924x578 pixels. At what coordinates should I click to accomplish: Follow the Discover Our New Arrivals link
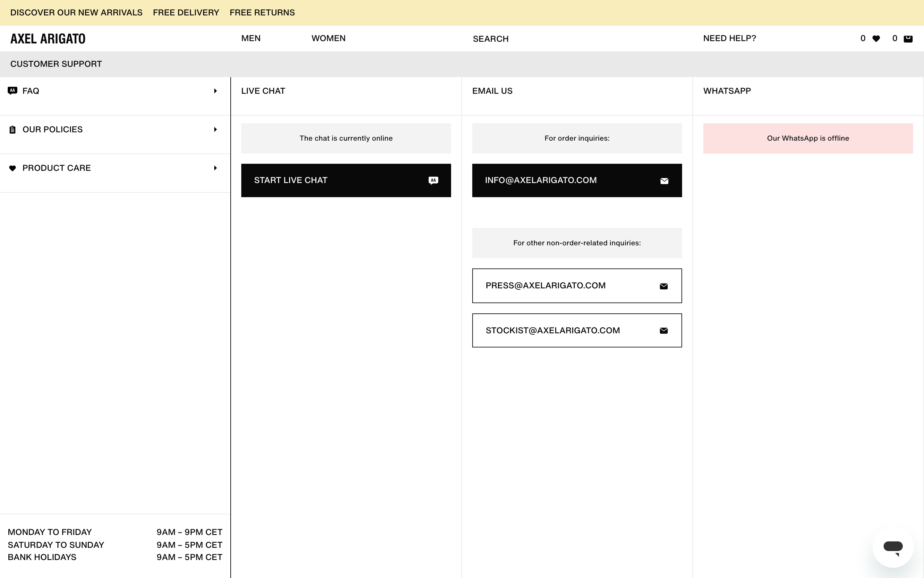pos(76,13)
